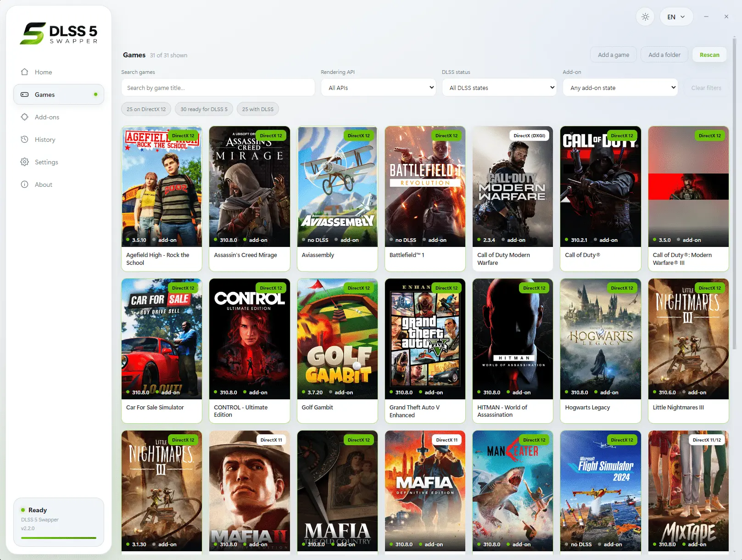Click the DLSS 5 Swapper logo
742x560 pixels.
59,34
